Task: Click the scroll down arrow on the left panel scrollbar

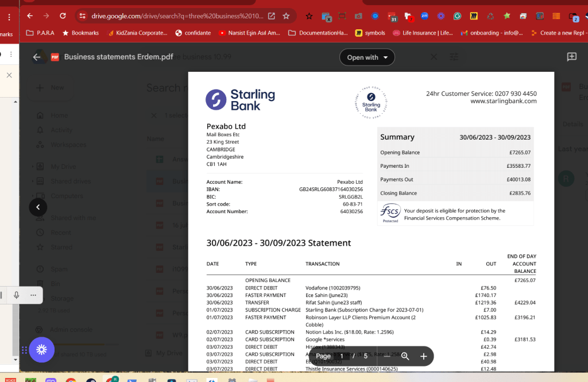Action: pos(16,360)
